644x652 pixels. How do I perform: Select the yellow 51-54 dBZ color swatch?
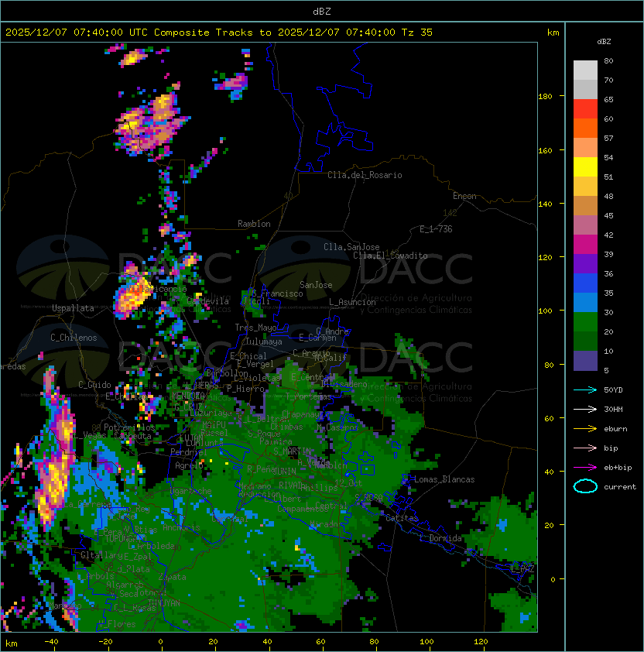(x=585, y=167)
